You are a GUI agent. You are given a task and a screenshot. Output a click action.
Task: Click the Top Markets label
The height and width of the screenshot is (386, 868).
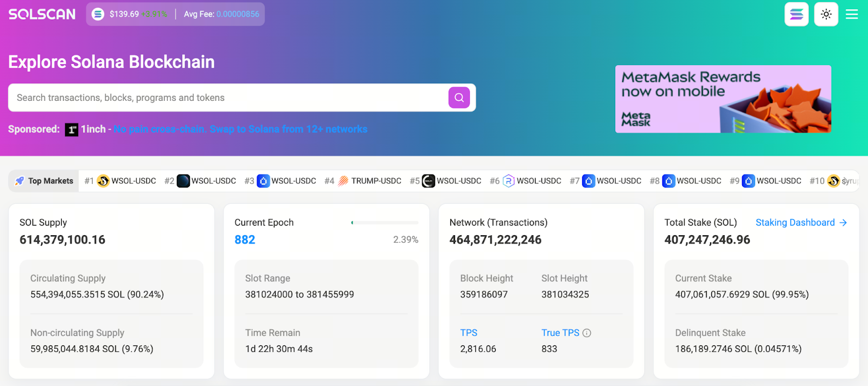pos(50,181)
